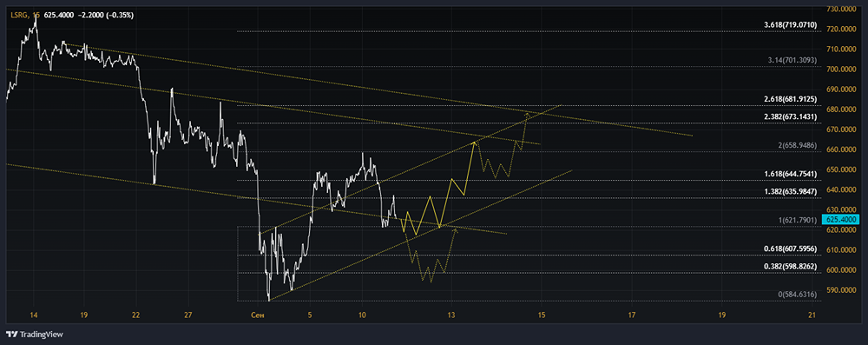868x345 pixels.
Task: Select the 2.382(673.1431) Fibonacci label
Action: tap(789, 116)
